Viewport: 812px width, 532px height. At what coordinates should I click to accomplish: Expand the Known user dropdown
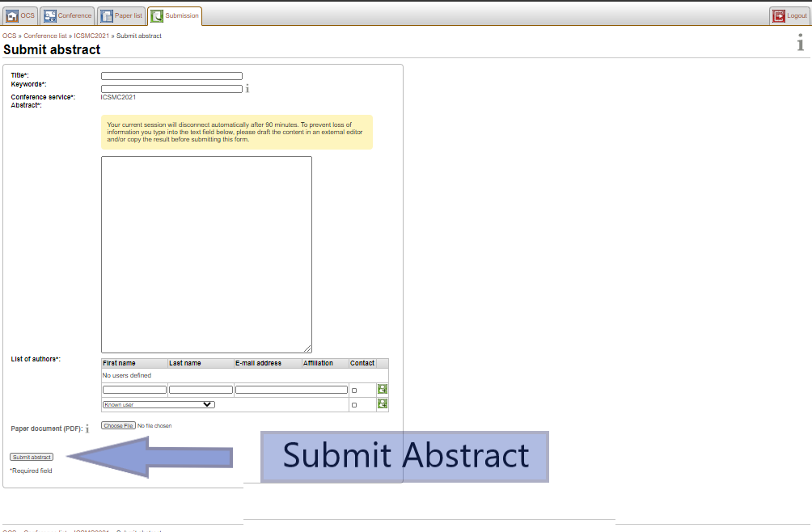point(158,404)
